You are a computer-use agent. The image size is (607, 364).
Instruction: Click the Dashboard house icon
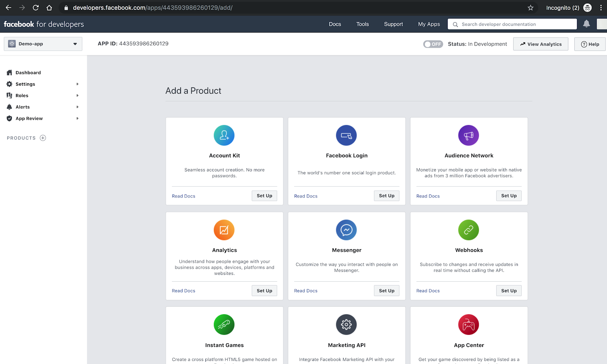point(9,72)
